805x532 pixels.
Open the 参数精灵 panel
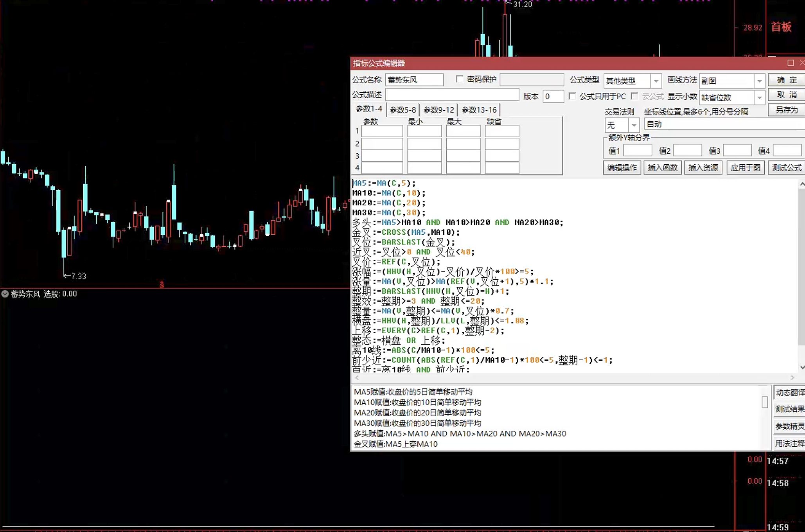pos(790,426)
